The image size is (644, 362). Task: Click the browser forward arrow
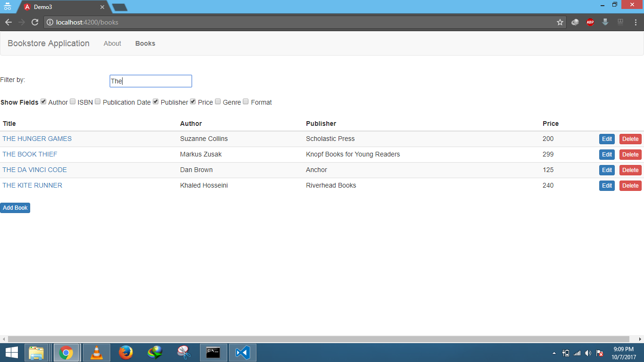click(22, 22)
